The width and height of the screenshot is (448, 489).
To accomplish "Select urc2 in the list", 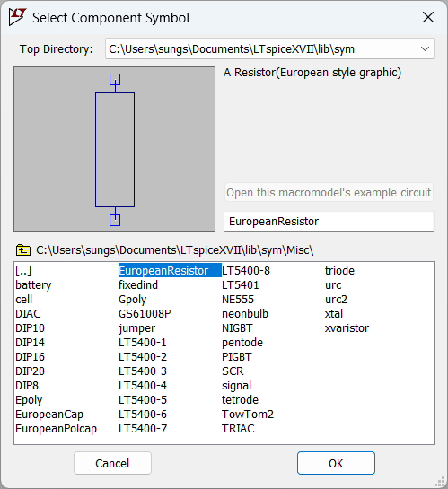I will pyautogui.click(x=336, y=300).
